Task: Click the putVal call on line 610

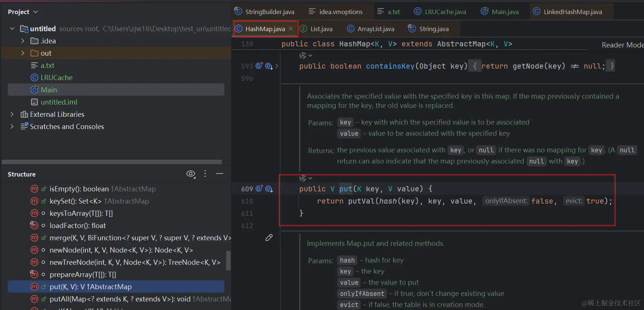Action: pos(361,201)
